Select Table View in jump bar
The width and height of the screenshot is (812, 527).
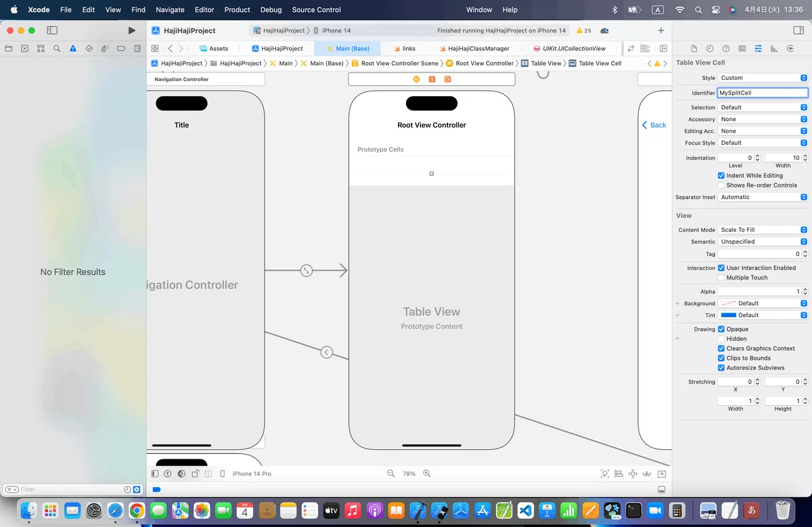(x=541, y=63)
